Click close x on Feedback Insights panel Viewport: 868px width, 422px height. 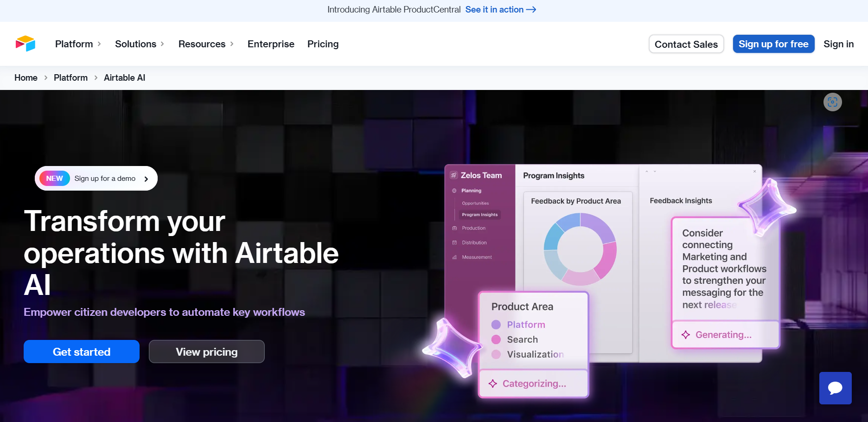click(x=754, y=172)
